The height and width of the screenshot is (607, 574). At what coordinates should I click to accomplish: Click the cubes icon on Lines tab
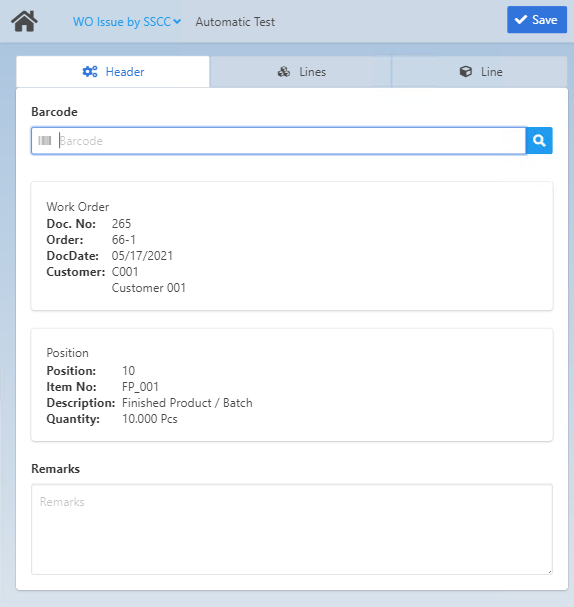pos(284,72)
